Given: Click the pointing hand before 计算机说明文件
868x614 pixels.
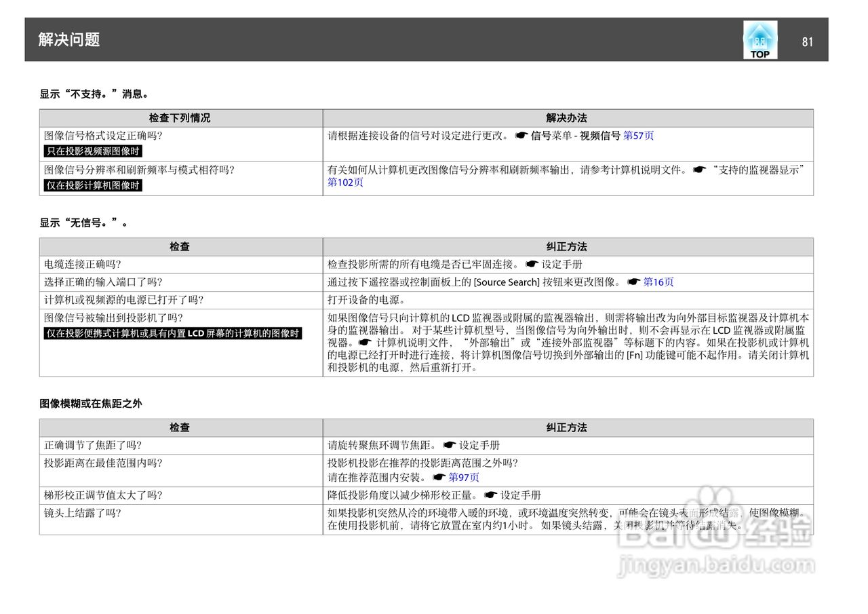Looking at the screenshot, I should click(x=366, y=343).
